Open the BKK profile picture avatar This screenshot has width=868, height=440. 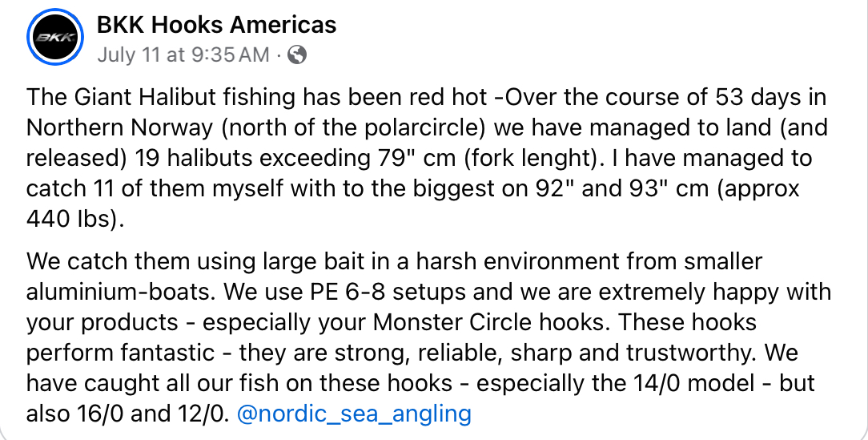tap(54, 37)
